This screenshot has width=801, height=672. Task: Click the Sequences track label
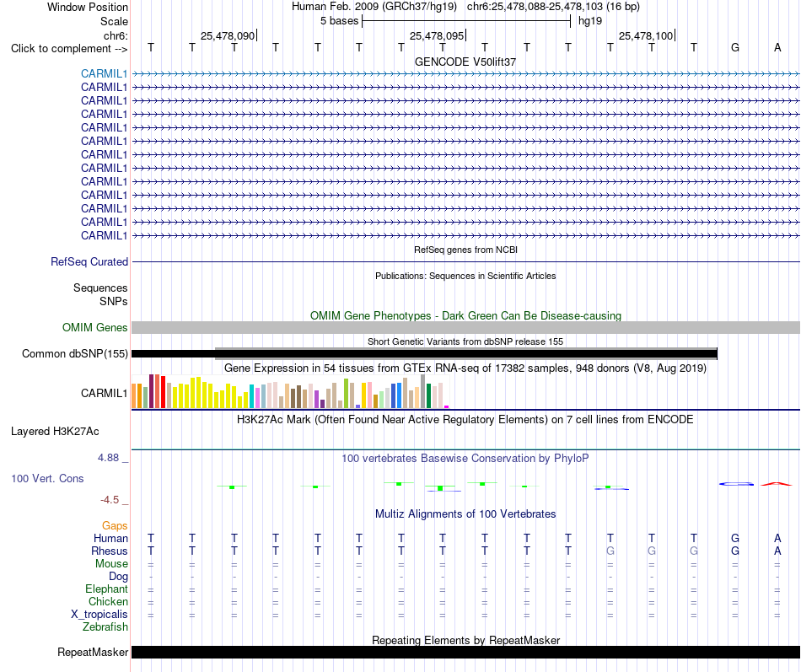(100, 288)
